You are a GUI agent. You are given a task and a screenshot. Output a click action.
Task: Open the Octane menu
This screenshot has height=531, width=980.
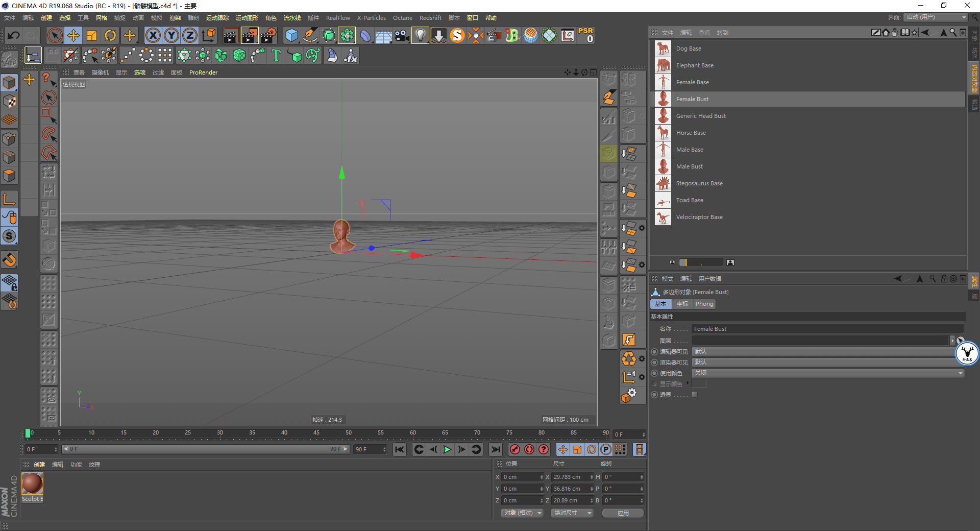click(x=403, y=18)
